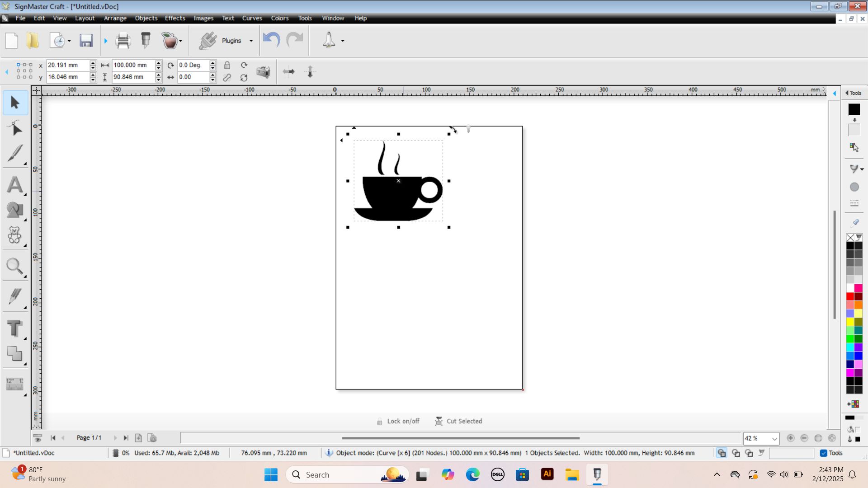Open the Effects menu

pos(175,18)
